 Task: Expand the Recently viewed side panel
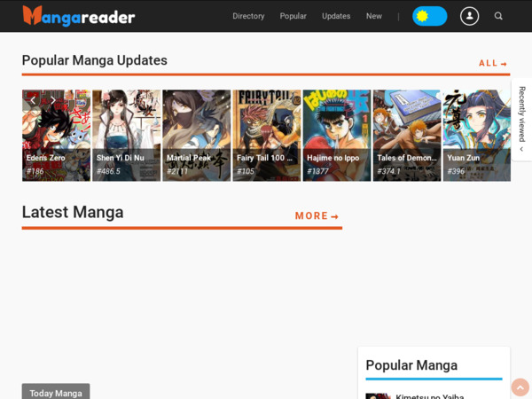[x=521, y=120]
